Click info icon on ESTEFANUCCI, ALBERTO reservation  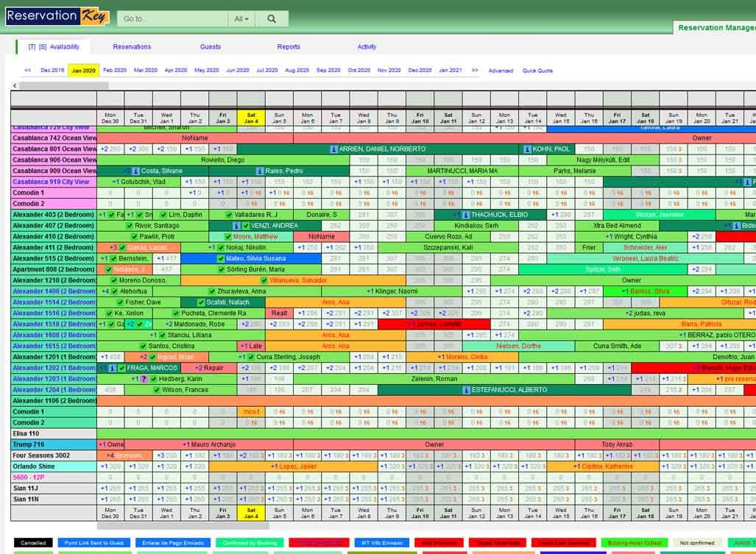click(467, 390)
